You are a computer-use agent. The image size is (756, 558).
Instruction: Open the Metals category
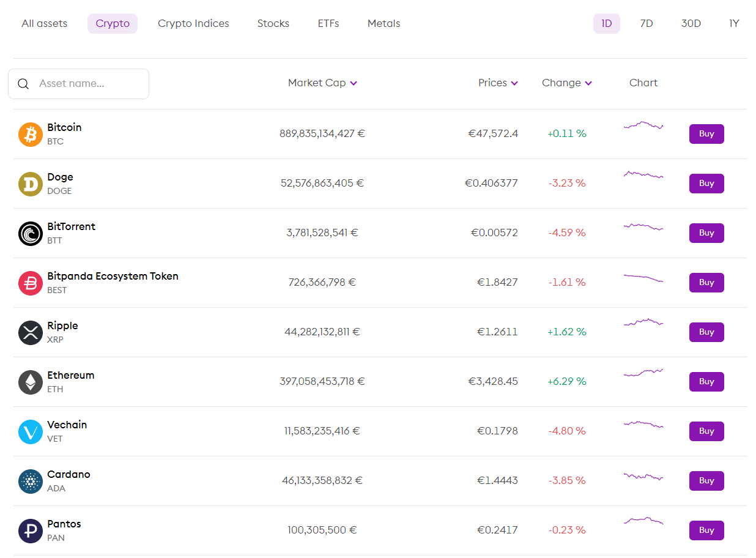point(384,23)
